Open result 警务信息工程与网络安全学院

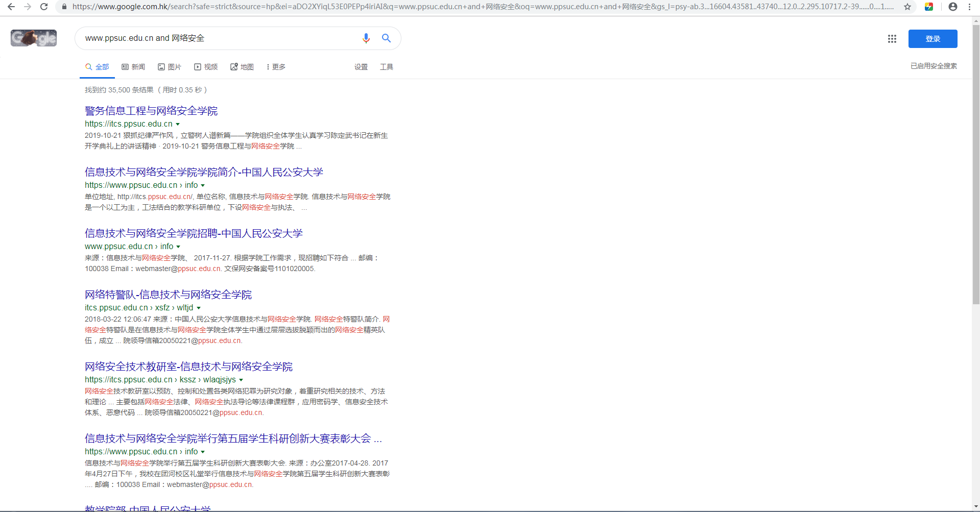(x=151, y=111)
